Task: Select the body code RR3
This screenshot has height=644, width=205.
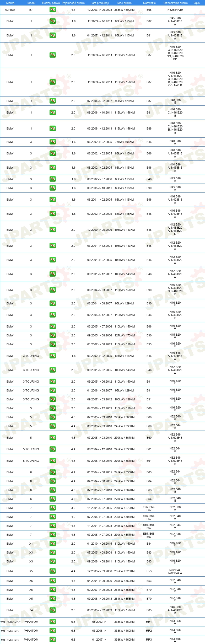Action: pyautogui.click(x=149, y=640)
